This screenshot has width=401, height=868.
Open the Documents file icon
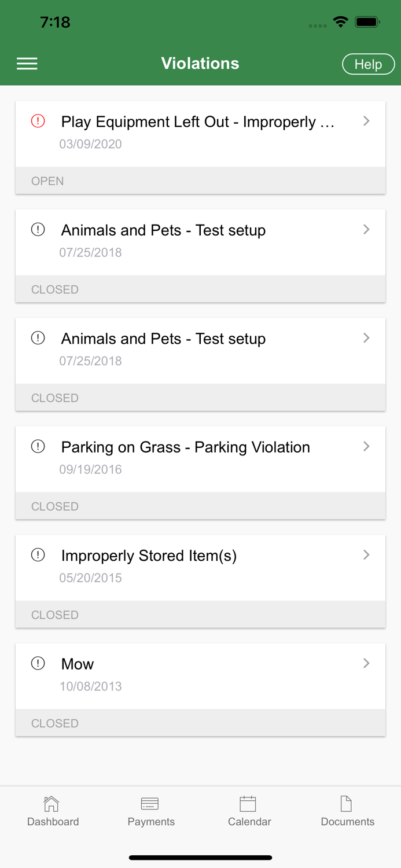346,804
